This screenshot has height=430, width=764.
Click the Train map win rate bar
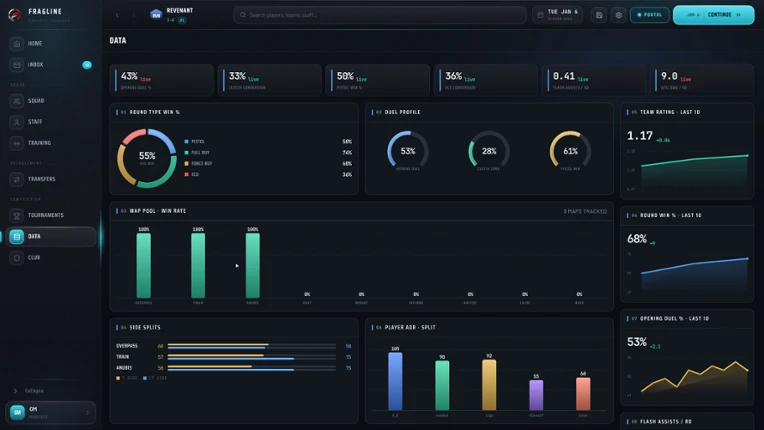[198, 265]
